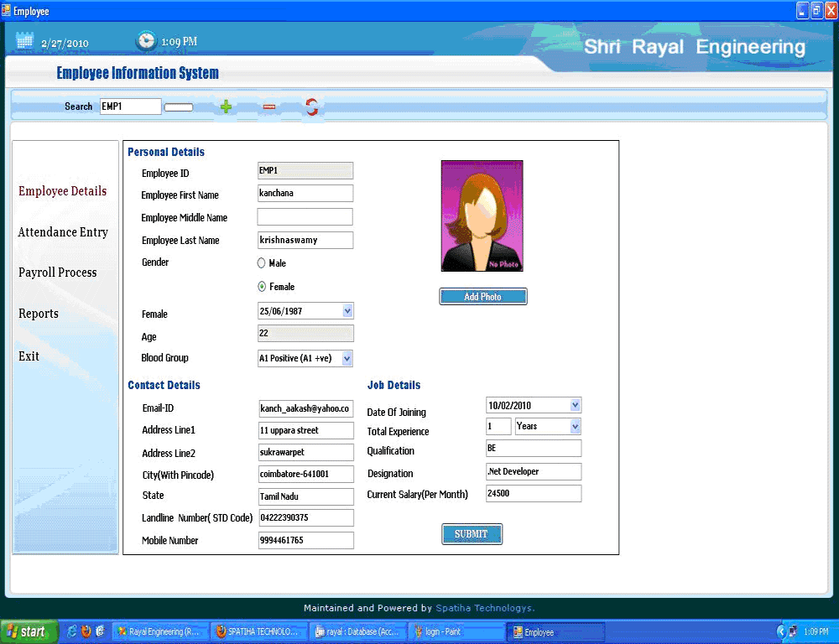
Task: Click the red minus delete-employee icon
Action: click(x=269, y=107)
